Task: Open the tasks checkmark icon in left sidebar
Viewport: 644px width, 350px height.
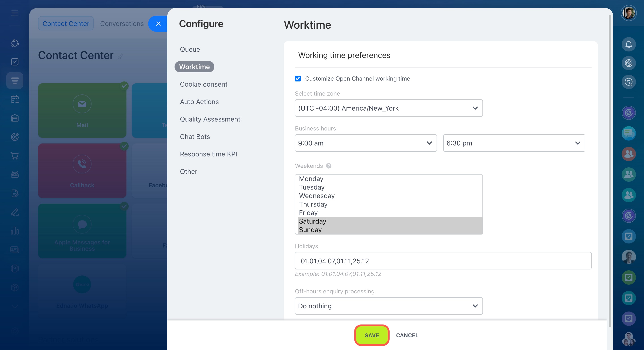Action: tap(15, 62)
